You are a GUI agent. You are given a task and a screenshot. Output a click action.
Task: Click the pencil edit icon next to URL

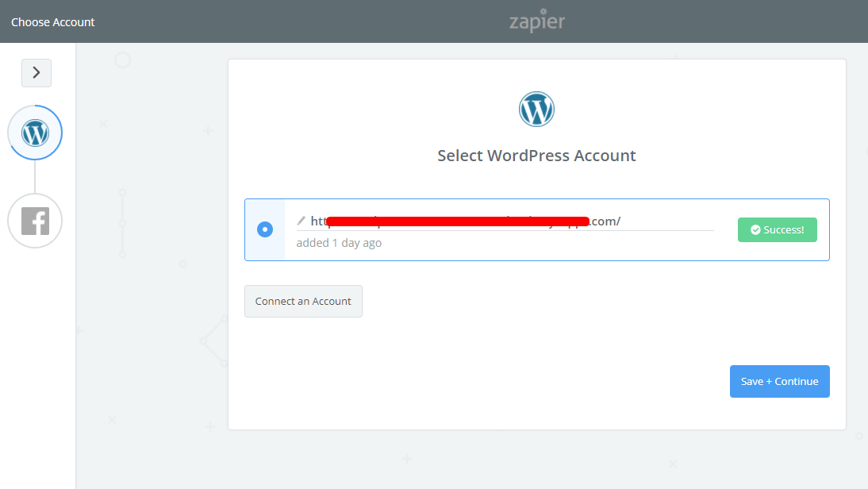(302, 221)
